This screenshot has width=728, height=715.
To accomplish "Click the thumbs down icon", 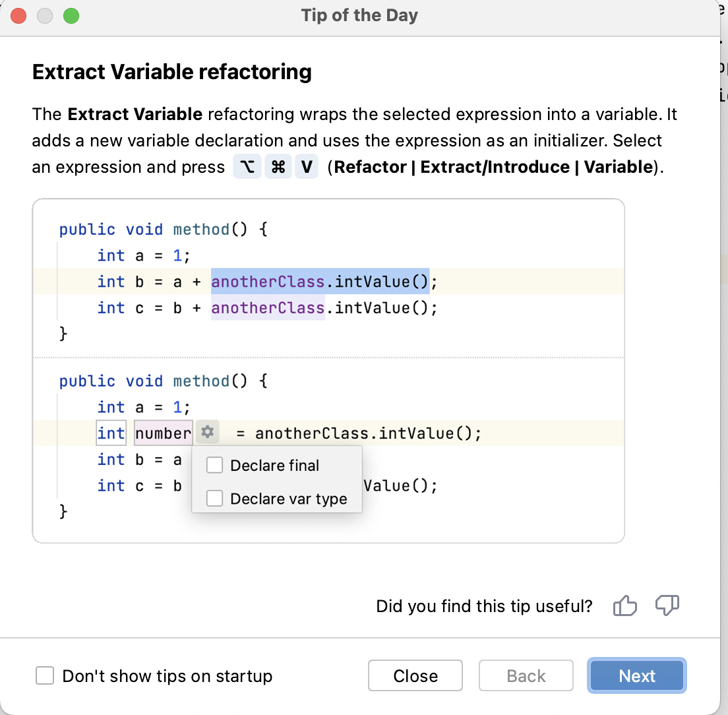I will (x=667, y=606).
